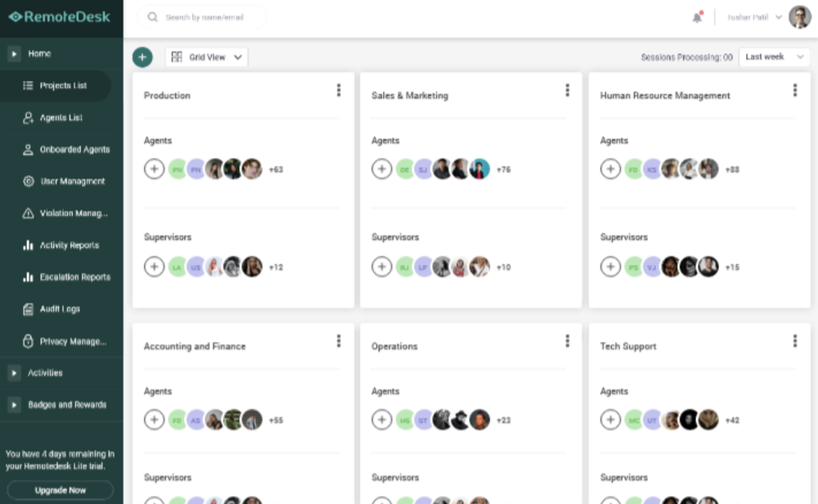Open Production card three-dot menu
The image size is (818, 504).
(339, 91)
